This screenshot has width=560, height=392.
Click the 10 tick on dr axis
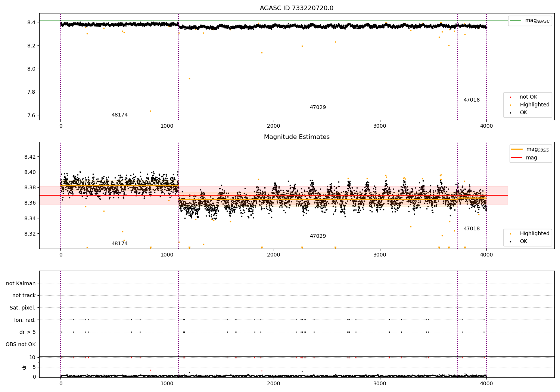pyautogui.click(x=32, y=357)
